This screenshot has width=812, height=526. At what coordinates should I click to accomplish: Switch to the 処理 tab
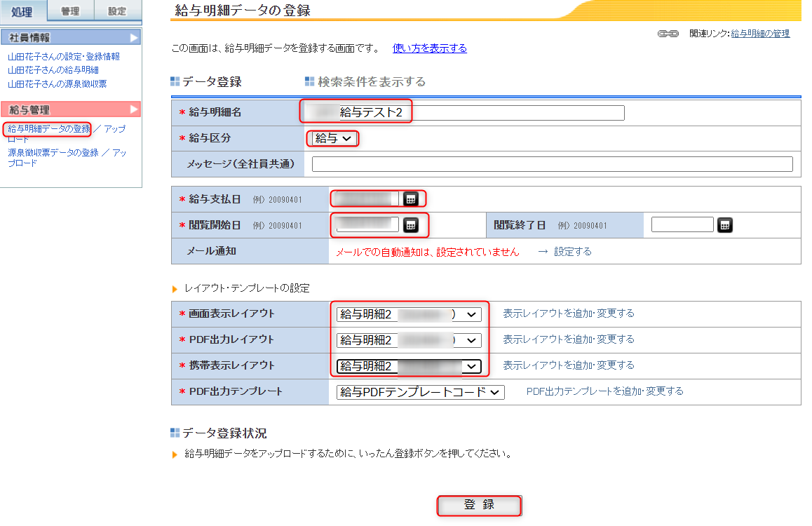pyautogui.click(x=22, y=11)
